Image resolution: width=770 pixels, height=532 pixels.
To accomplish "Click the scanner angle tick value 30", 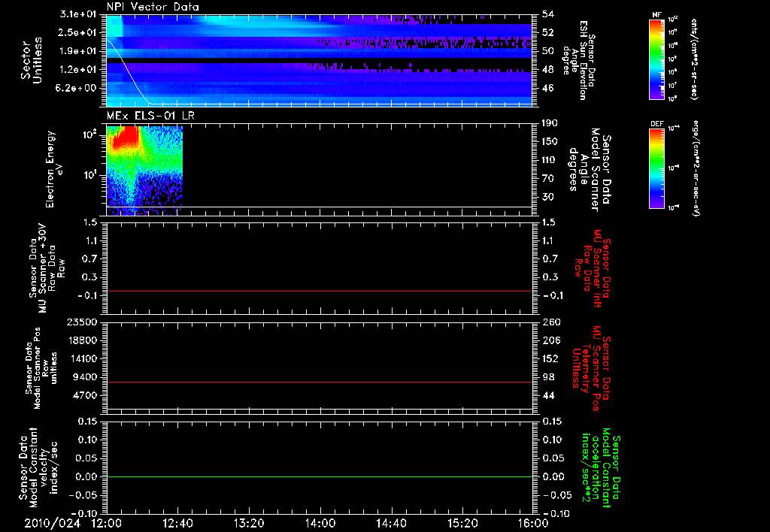I will 547,198.
